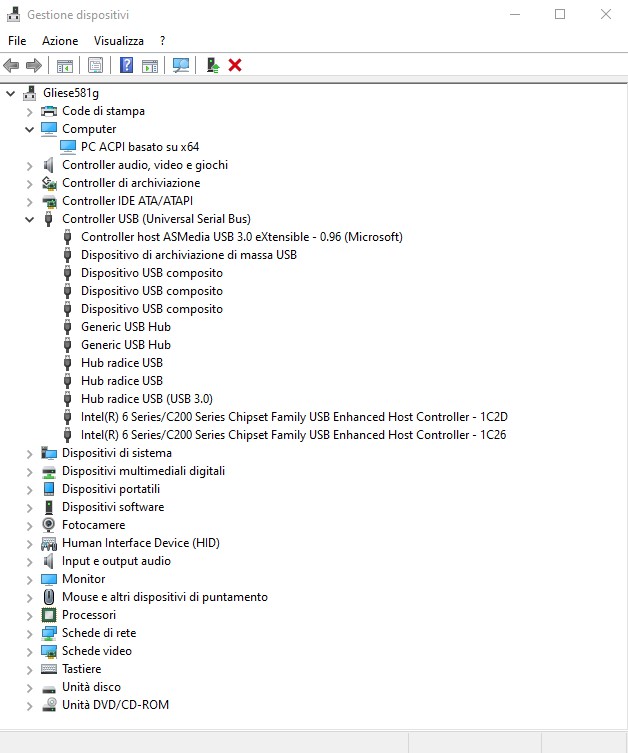Click the Gestione dispositivi title bar icon
Screen dimensions: 628x753
tap(13, 14)
